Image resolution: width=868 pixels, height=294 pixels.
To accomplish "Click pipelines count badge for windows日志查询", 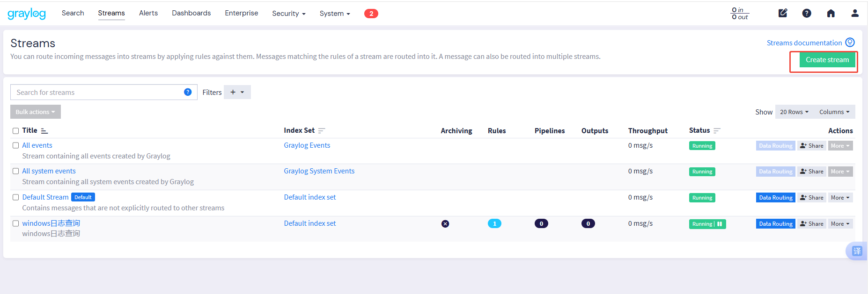I will 541,224.
